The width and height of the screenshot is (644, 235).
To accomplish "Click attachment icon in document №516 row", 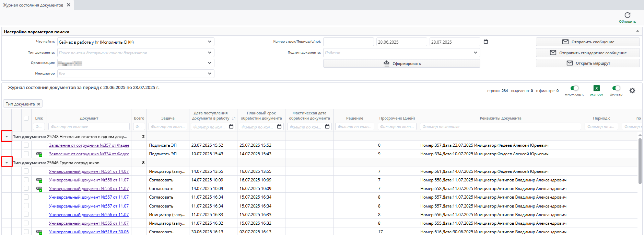I will coord(39,232).
